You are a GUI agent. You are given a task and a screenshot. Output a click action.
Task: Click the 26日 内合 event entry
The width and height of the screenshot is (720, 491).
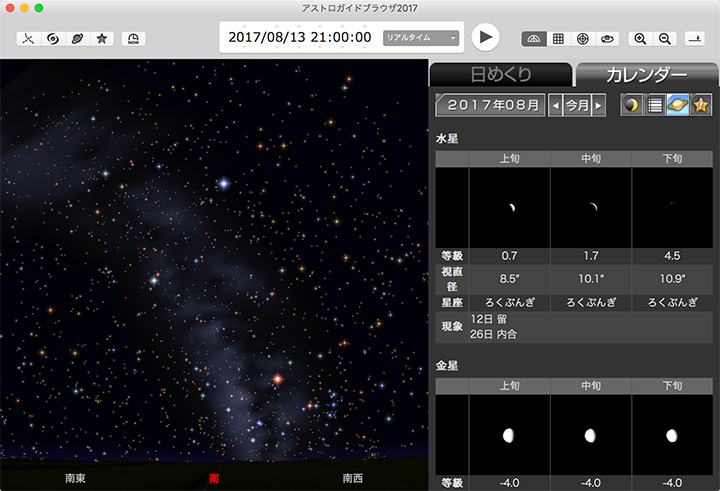coord(494,334)
